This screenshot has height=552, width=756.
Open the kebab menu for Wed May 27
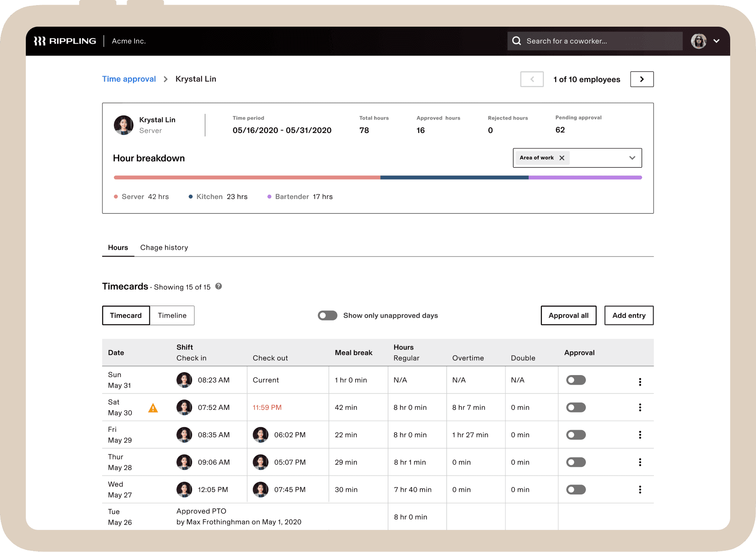click(640, 490)
